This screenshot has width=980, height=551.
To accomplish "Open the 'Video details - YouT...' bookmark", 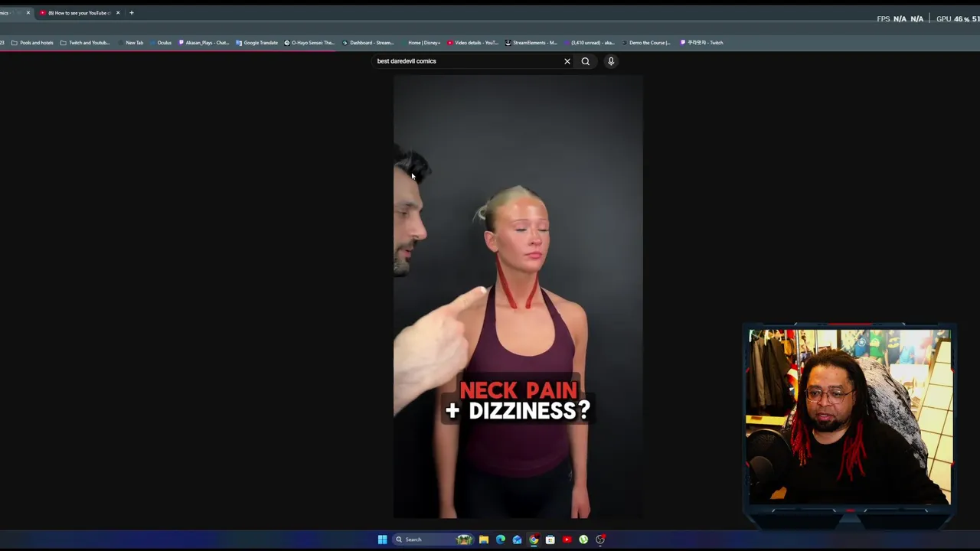I will (x=473, y=43).
